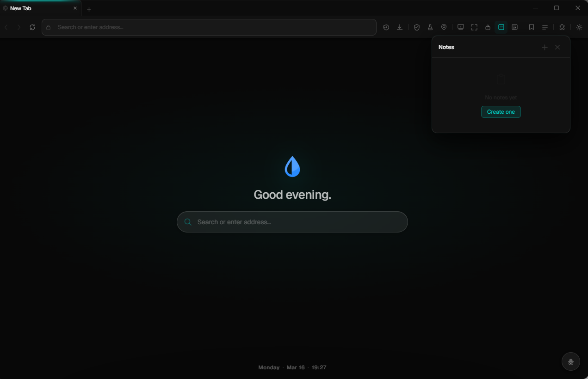This screenshot has width=588, height=379.
Task: Select the Notes panel header
Action: 446,47
